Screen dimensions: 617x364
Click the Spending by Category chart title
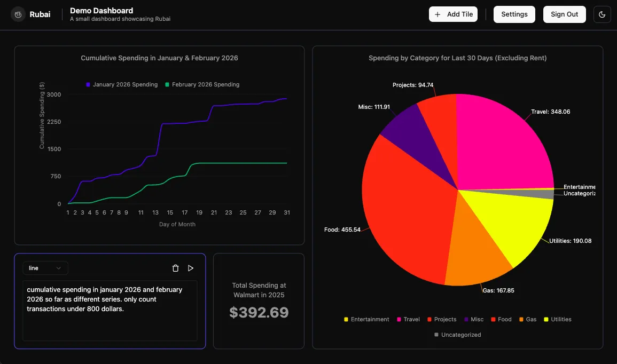[x=458, y=58]
